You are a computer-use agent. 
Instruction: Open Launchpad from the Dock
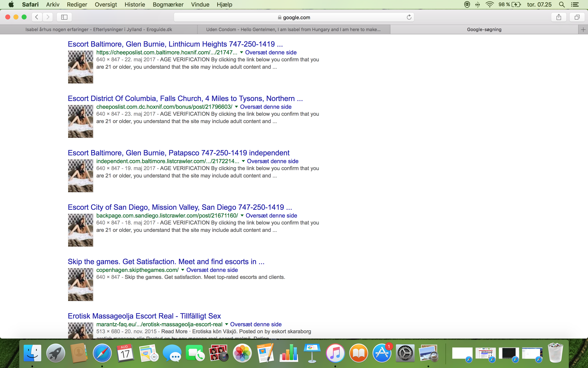(56, 353)
